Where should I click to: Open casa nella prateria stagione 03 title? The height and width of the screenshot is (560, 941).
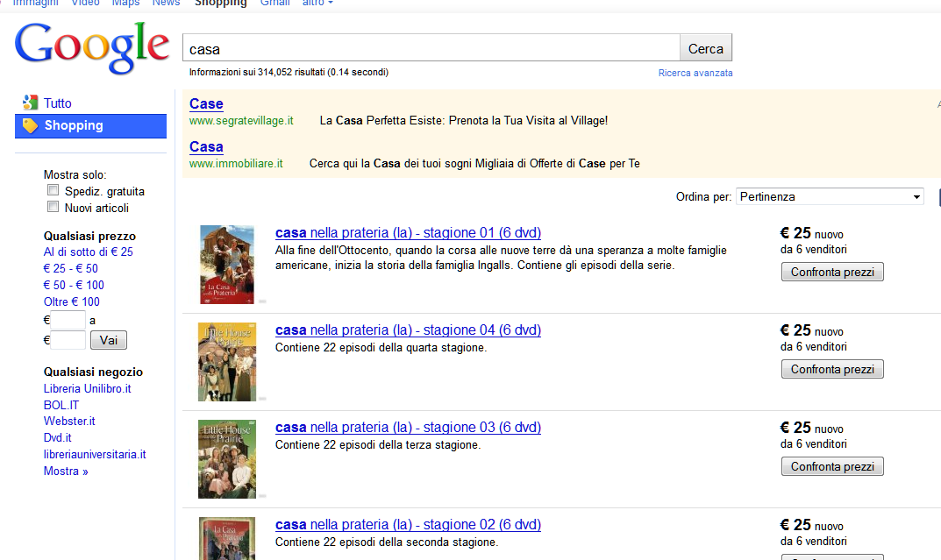408,428
